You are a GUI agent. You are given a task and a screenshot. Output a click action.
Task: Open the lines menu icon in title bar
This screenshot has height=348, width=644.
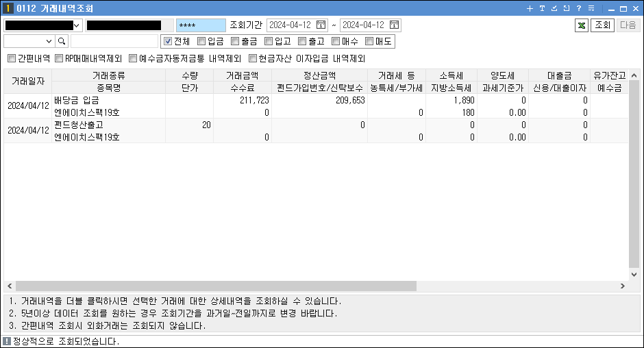(x=591, y=8)
